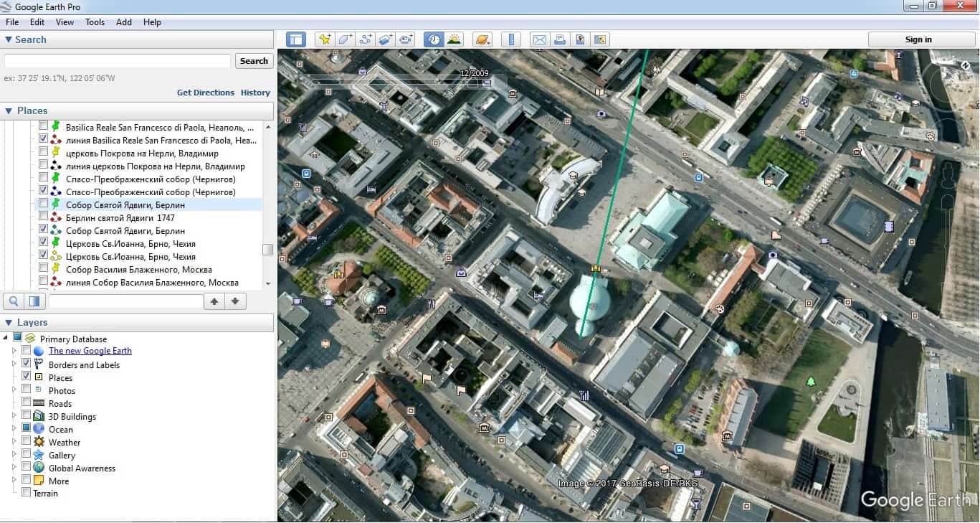Open the Tools menu
The height and width of the screenshot is (523, 980).
95,22
